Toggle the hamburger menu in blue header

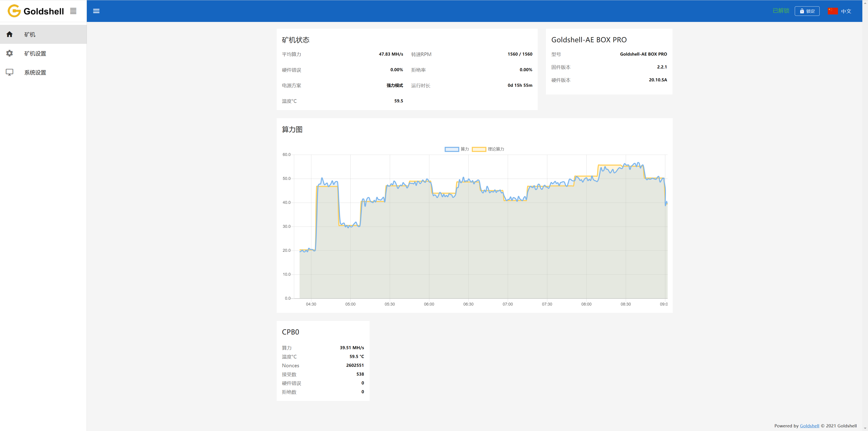(x=96, y=11)
